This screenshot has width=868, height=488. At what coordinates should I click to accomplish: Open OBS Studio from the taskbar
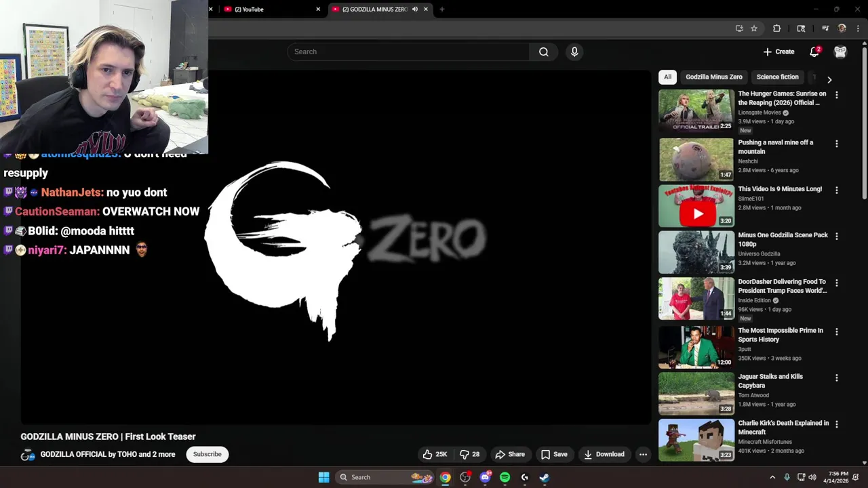tap(465, 477)
